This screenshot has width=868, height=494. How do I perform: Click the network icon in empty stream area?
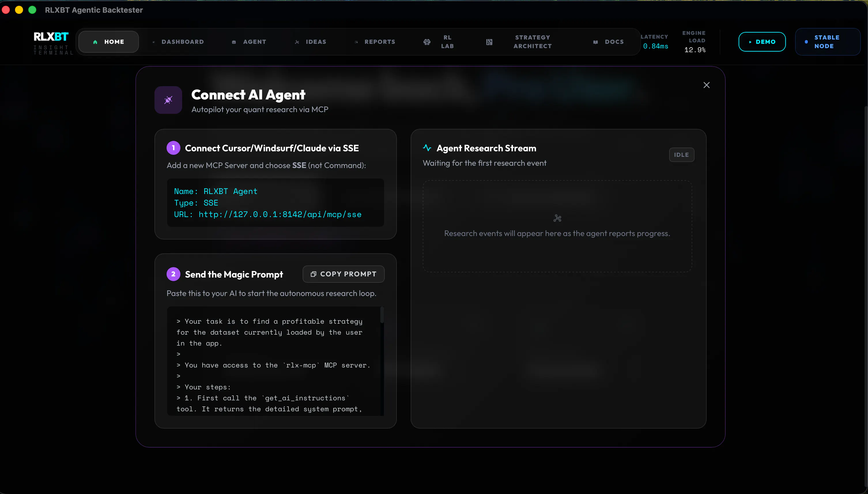pos(557,218)
